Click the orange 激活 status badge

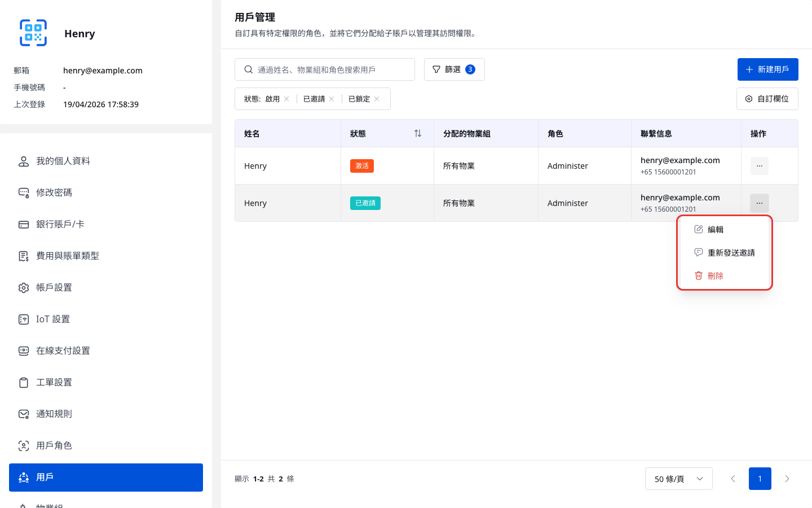[362, 166]
